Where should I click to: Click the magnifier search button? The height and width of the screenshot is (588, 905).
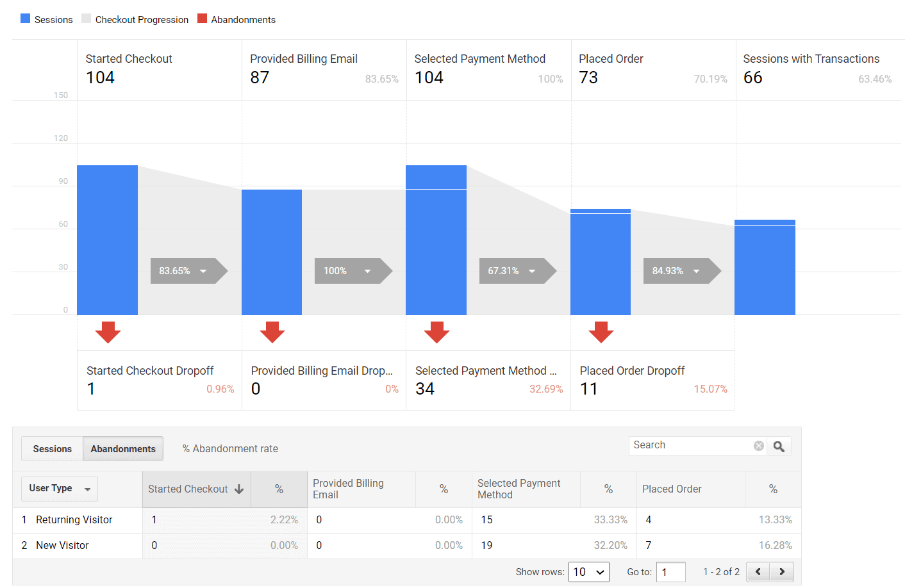tap(779, 446)
